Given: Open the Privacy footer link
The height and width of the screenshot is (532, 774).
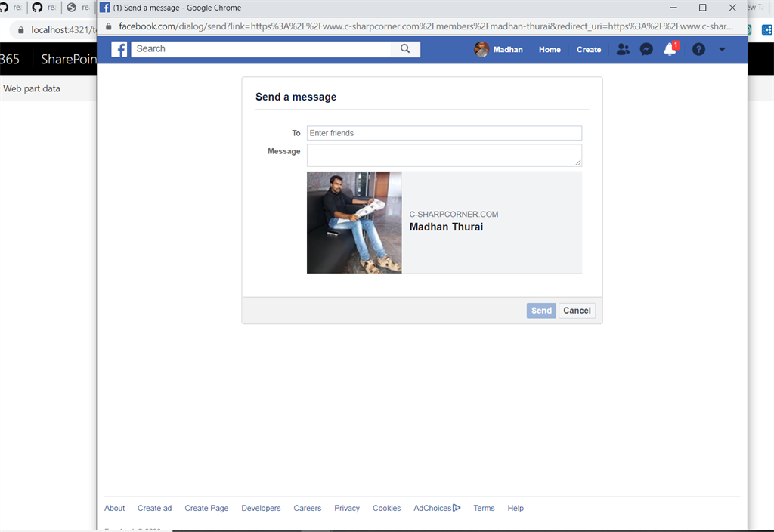Looking at the screenshot, I should pyautogui.click(x=346, y=508).
